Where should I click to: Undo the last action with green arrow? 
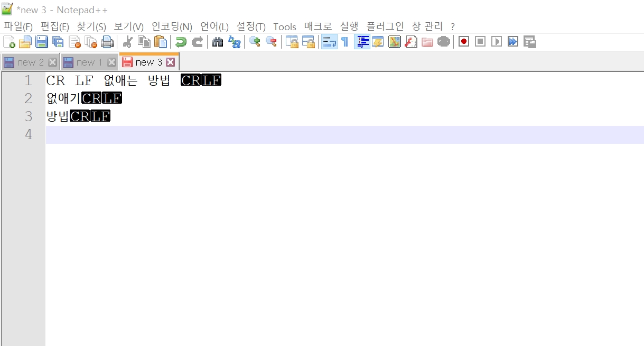181,42
